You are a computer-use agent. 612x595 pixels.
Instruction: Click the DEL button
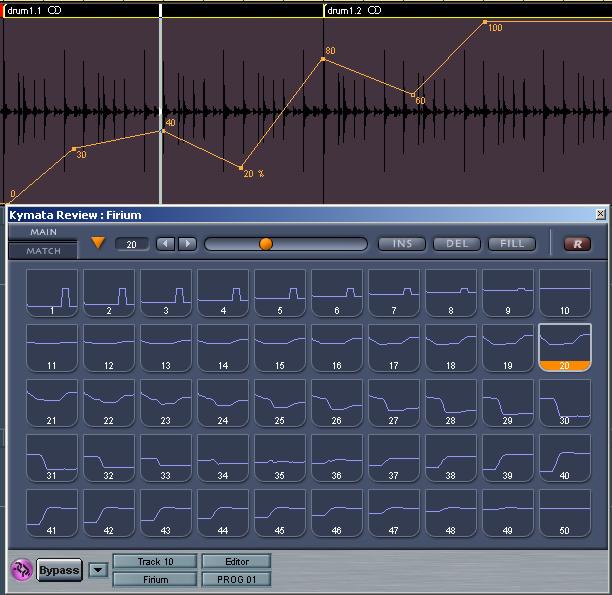click(457, 244)
